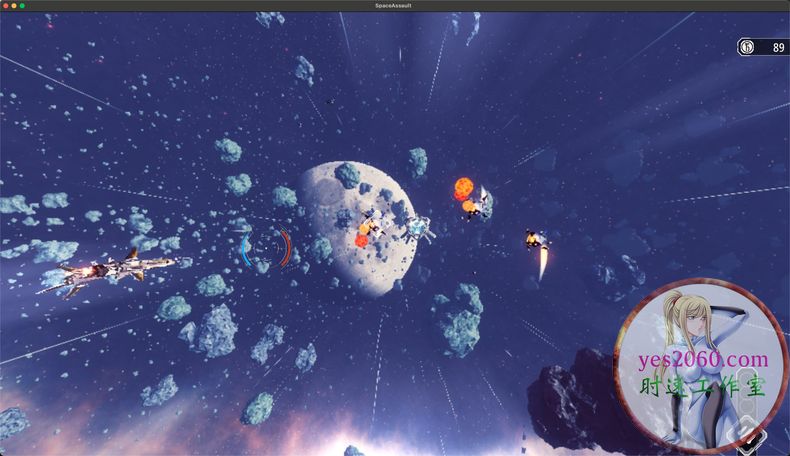Screen dimensions: 790x456
Task: Click the center of the targeting reticle
Action: point(265,249)
